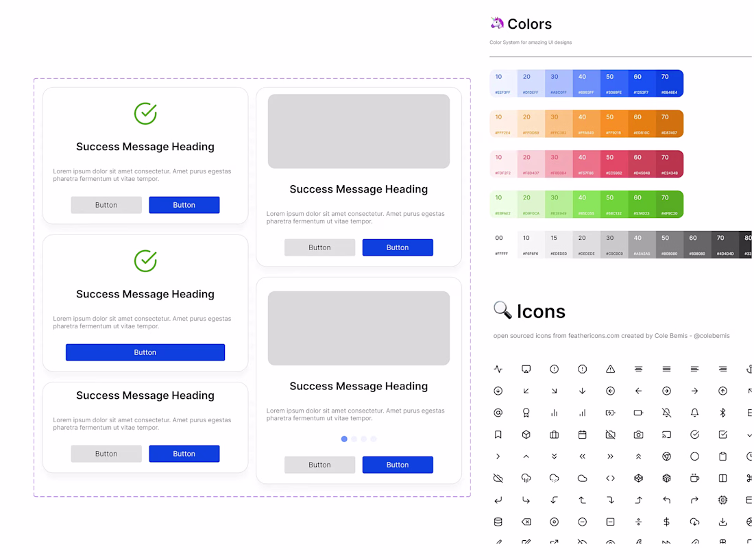This screenshot has height=560, width=754.
Task: Click the @colebemis credit text
Action: point(712,336)
